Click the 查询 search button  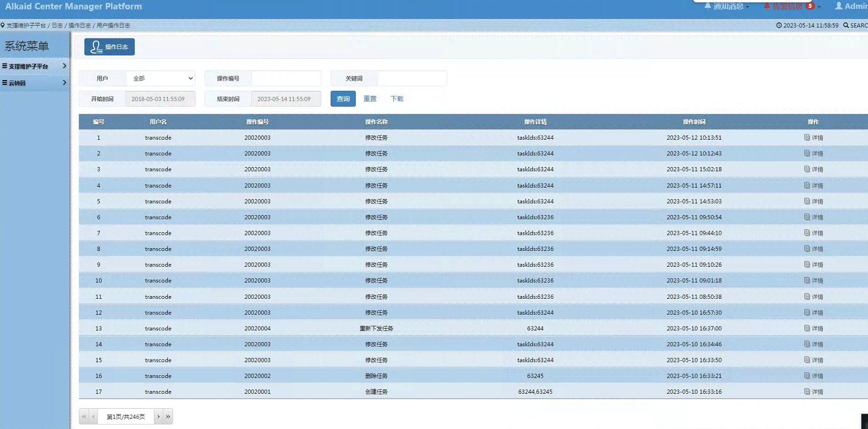[343, 99]
